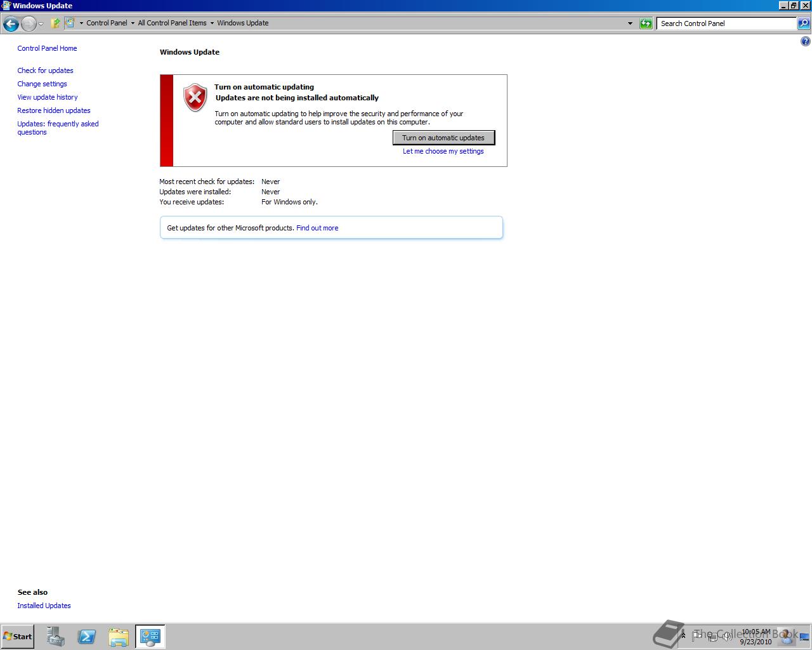This screenshot has width=812, height=650.
Task: Expand dropdown arrow after All Control Panel Items
Action: [x=212, y=23]
